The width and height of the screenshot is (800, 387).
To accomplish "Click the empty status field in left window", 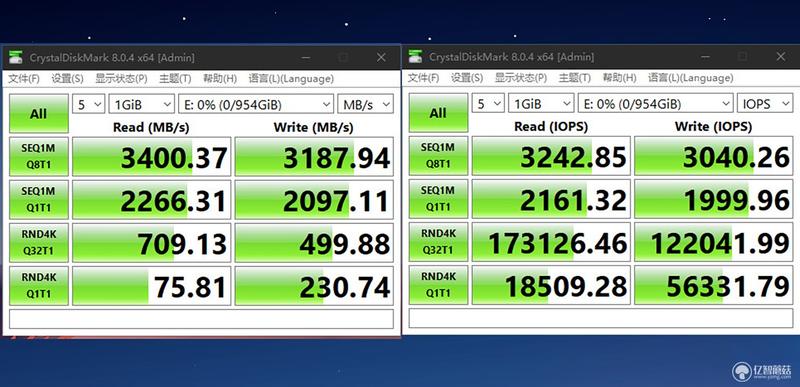I will [x=202, y=319].
